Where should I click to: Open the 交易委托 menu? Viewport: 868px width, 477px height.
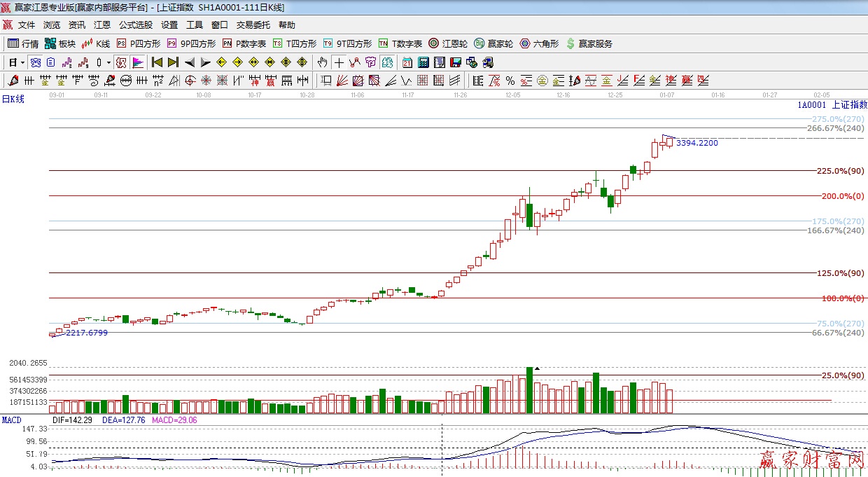253,25
